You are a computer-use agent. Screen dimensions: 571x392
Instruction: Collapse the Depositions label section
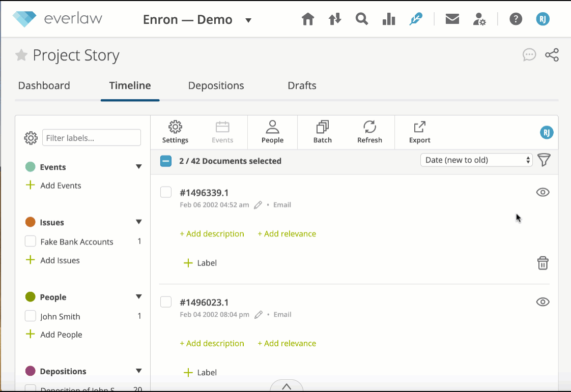[139, 371]
